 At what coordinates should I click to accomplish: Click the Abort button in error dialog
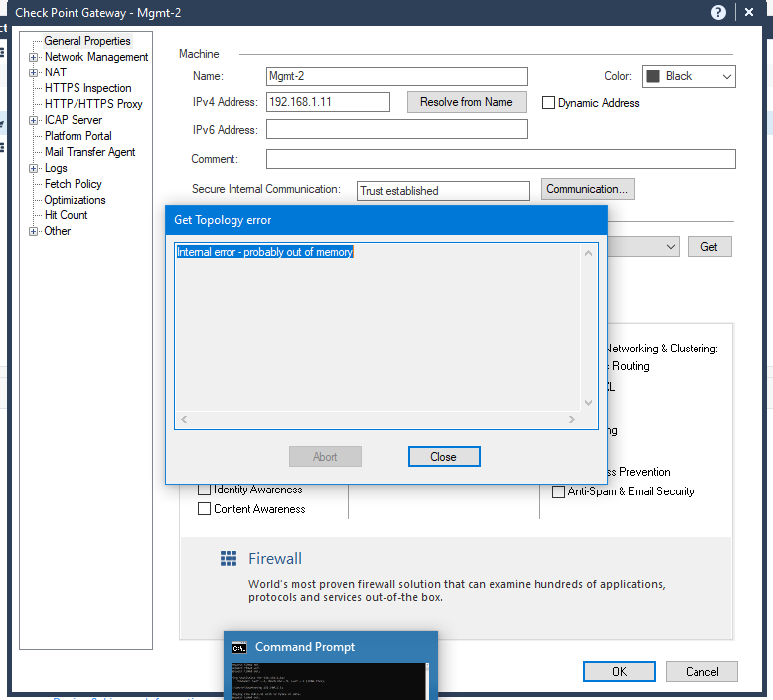[325, 456]
